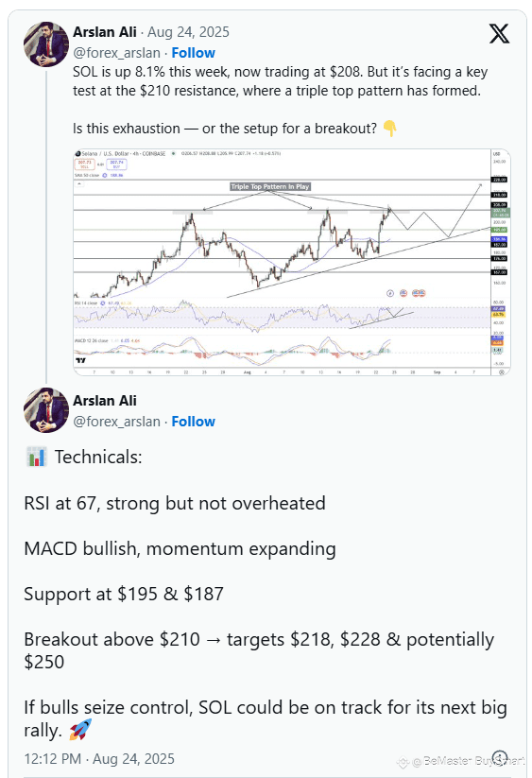Viewport: 532px width, 778px height.
Task: Open chart settings gear beside date axis
Action: point(501,372)
